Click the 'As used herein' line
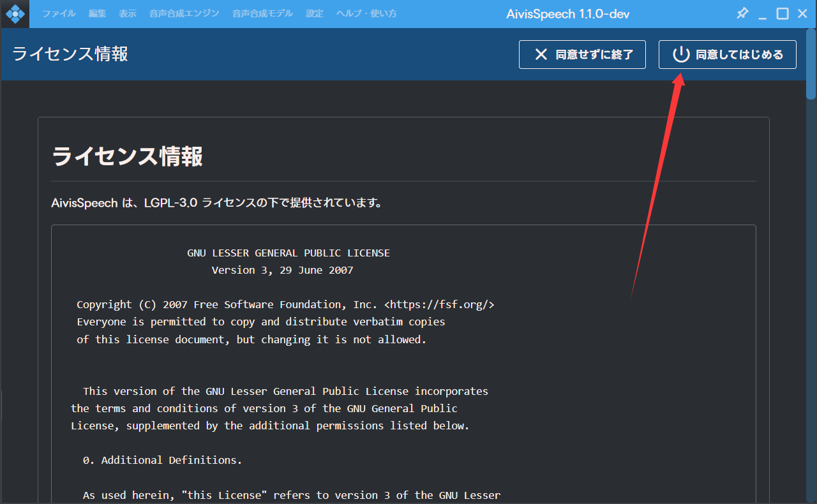Image resolution: width=817 pixels, height=504 pixels. point(292,495)
